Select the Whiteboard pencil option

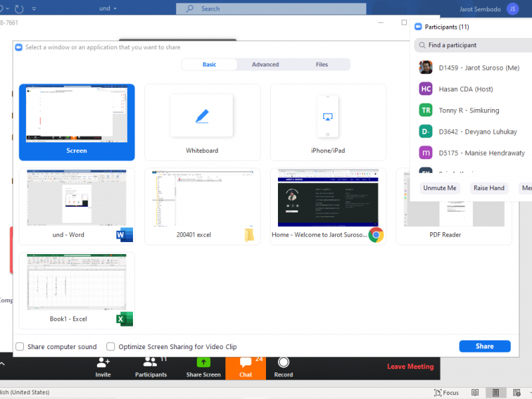click(201, 116)
